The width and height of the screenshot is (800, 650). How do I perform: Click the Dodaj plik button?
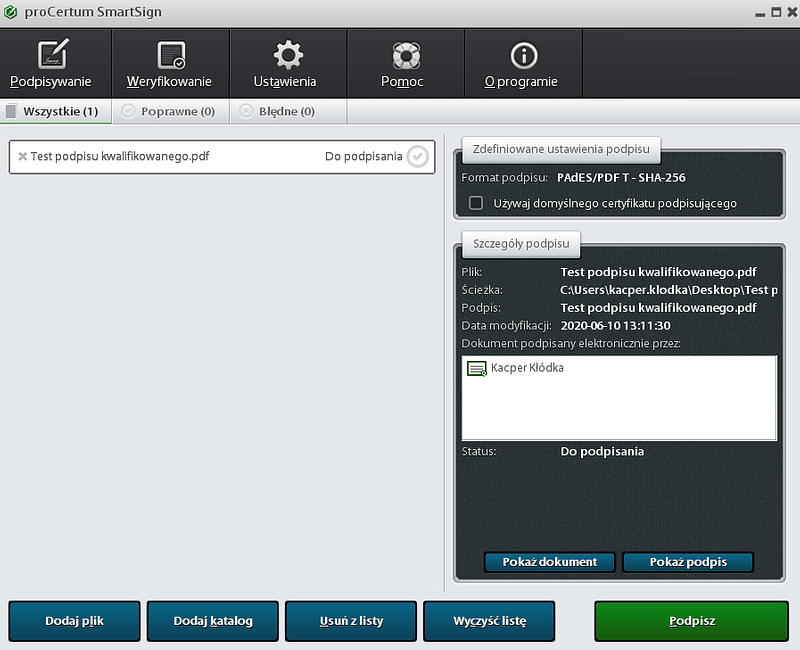tap(74, 621)
